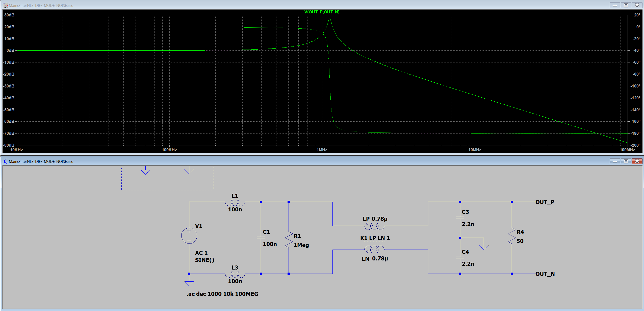Click the plot window title icon
This screenshot has height=311, width=644.
coord(5,5)
